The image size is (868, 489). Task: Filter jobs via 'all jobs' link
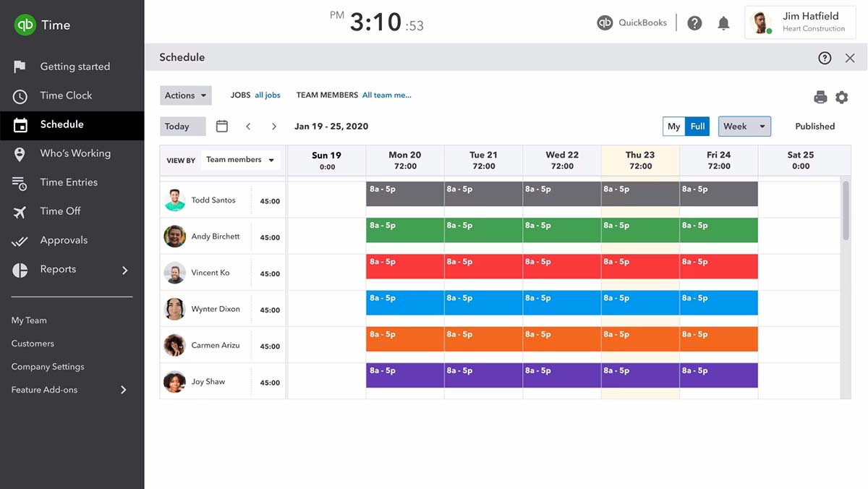(x=268, y=95)
